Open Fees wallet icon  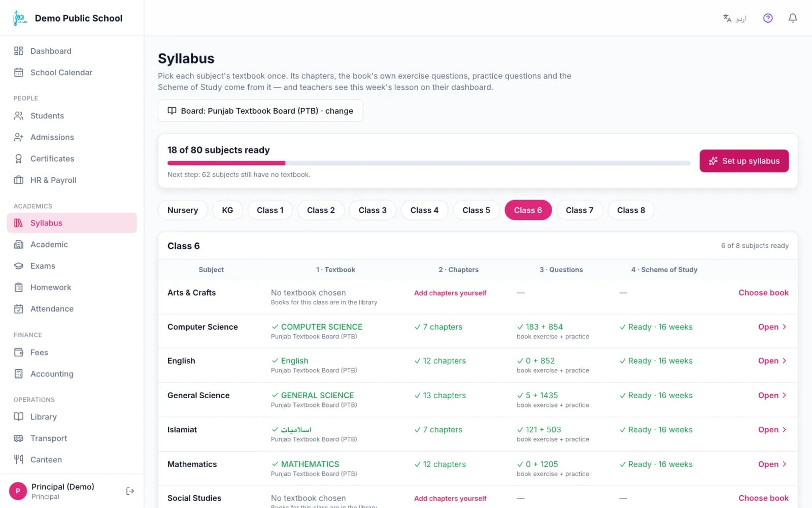[x=19, y=352]
